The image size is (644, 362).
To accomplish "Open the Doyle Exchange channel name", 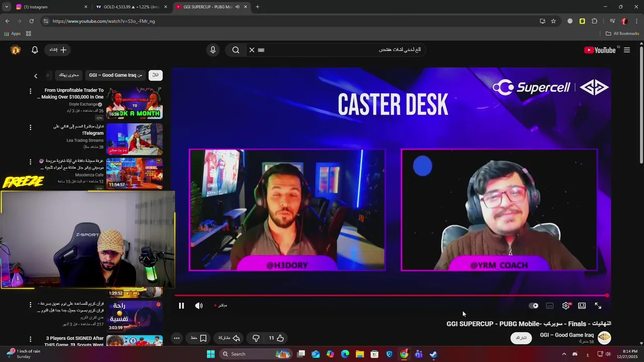I will point(83,104).
